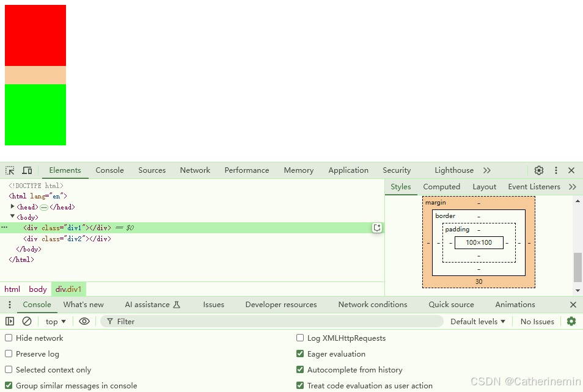Open the Performance tab
This screenshot has height=392, width=583.
[x=247, y=170]
